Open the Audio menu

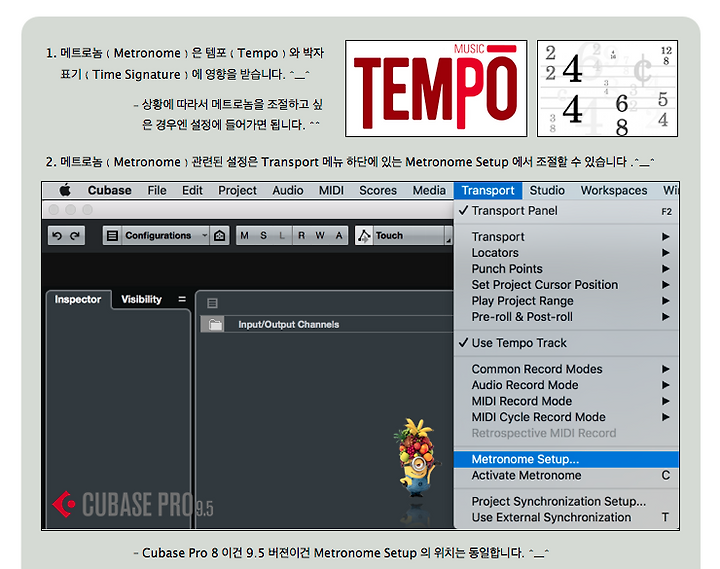point(288,190)
